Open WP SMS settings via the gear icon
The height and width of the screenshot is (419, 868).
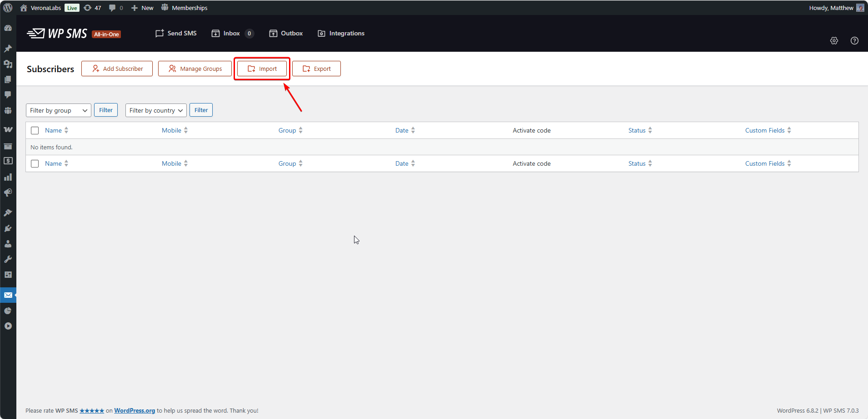point(834,40)
